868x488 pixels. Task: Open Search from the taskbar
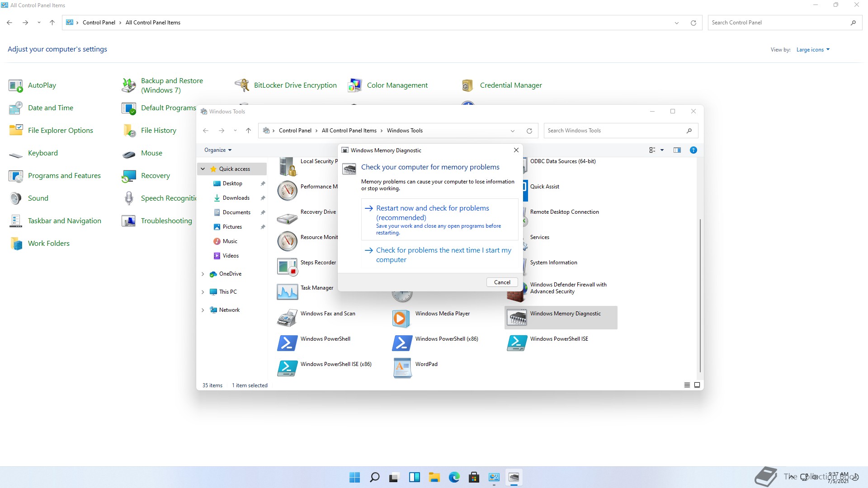pos(375,477)
